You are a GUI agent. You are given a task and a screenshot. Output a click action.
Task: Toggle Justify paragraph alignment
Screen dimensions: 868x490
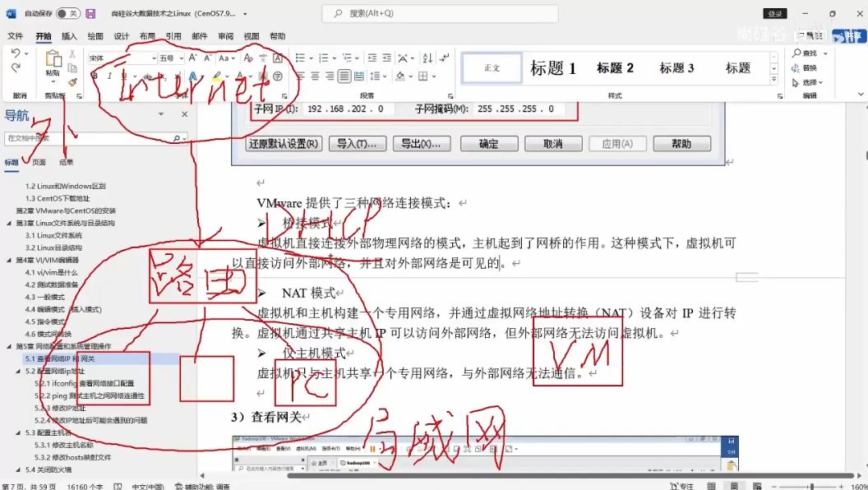coord(344,76)
